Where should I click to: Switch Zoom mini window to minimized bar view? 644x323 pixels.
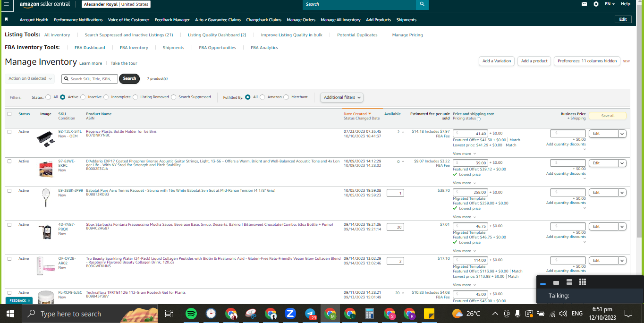(x=543, y=283)
